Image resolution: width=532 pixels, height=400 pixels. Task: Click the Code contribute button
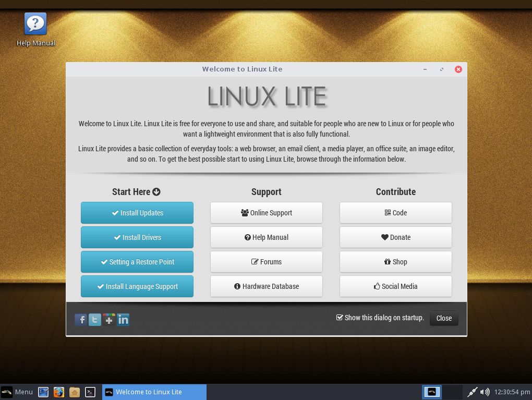395,213
